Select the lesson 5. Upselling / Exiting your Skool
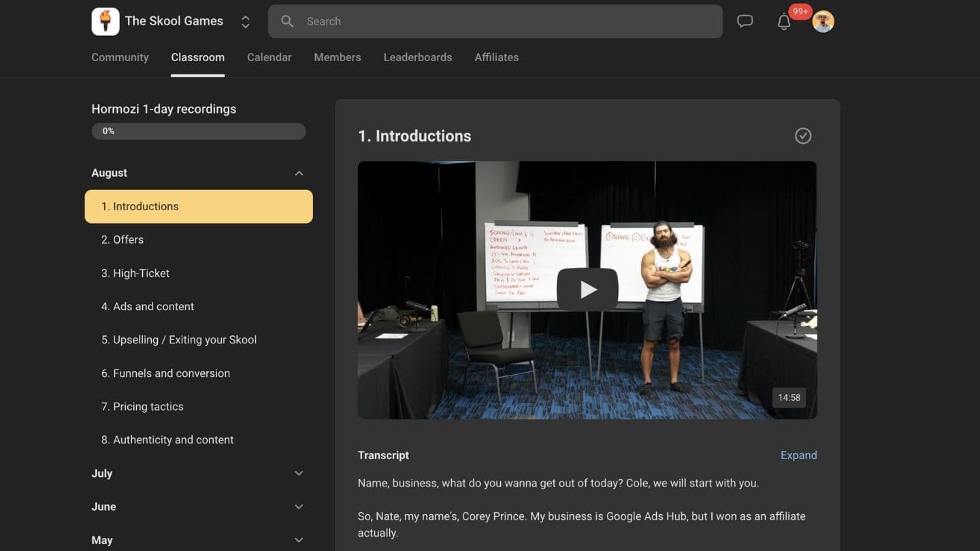 [180, 339]
